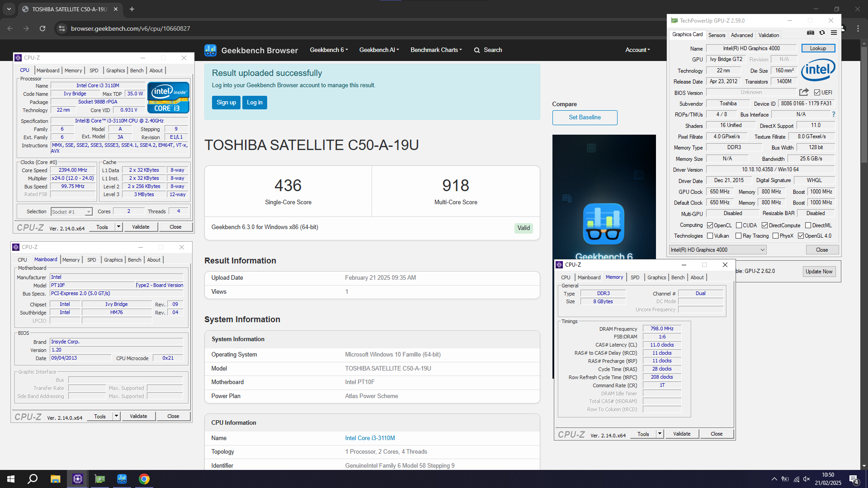Reload the browser page
Screen dimensions: 868x488
click(42, 28)
